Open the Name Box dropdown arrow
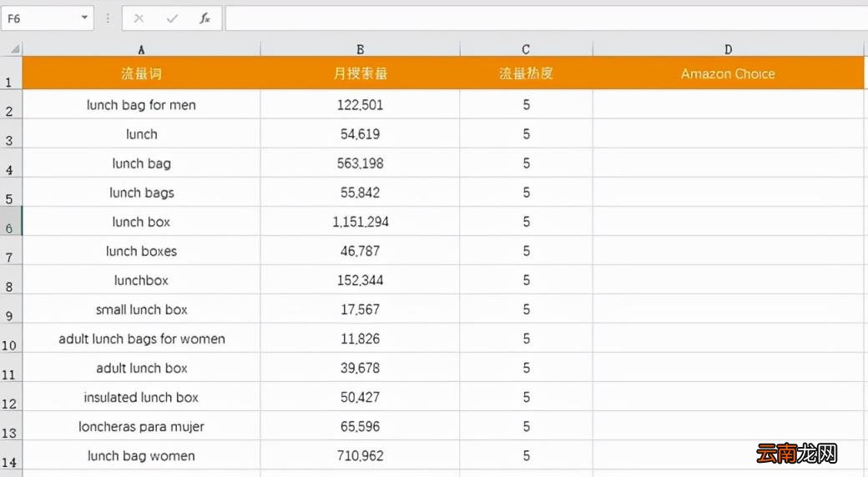The height and width of the screenshot is (477, 868). [84, 18]
